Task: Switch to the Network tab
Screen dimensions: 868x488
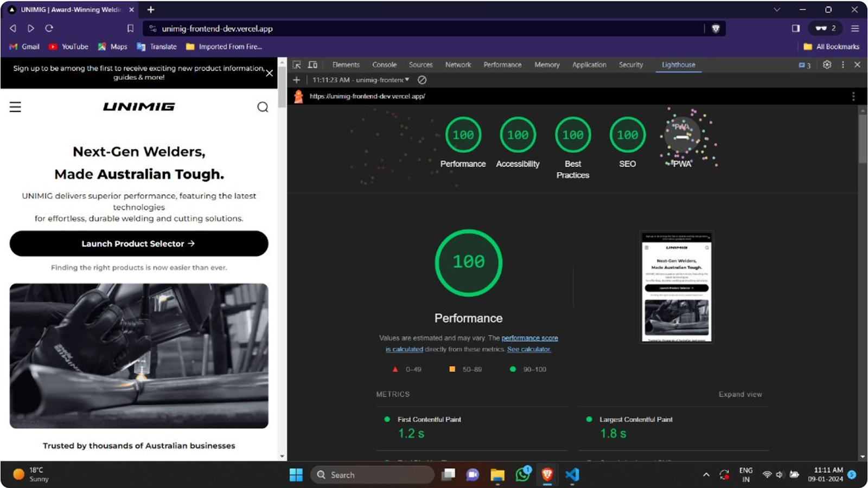Action: click(457, 65)
